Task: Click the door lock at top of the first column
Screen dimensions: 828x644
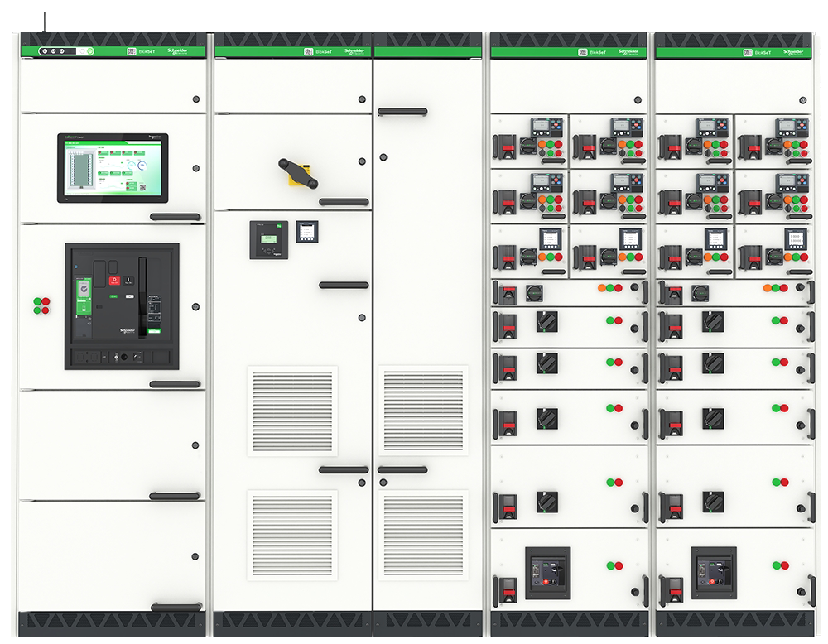Action: pos(196,99)
